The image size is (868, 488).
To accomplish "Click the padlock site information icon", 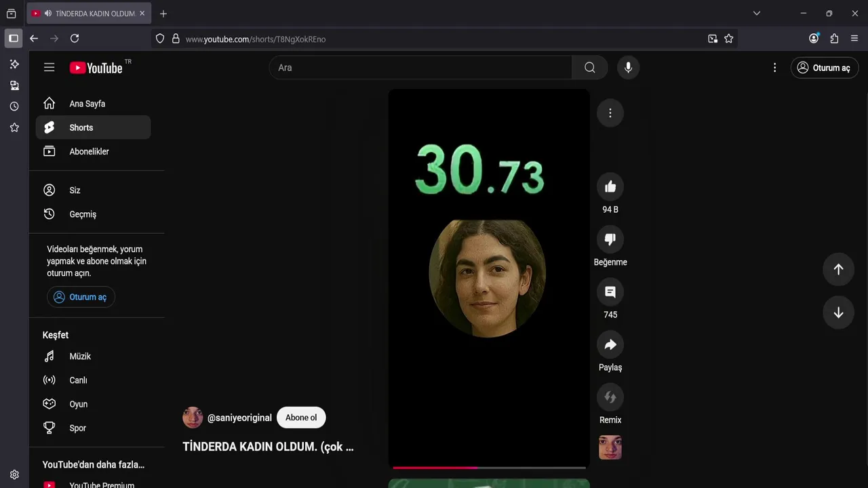I will [176, 39].
